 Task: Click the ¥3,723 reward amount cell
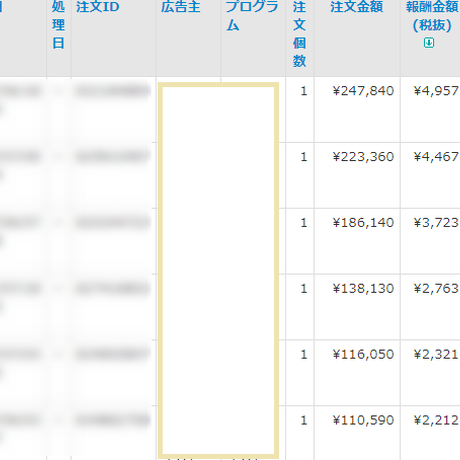[436, 222]
